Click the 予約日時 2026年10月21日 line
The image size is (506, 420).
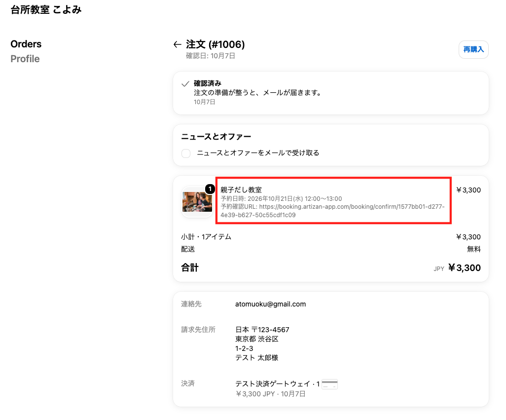pyautogui.click(x=281, y=198)
